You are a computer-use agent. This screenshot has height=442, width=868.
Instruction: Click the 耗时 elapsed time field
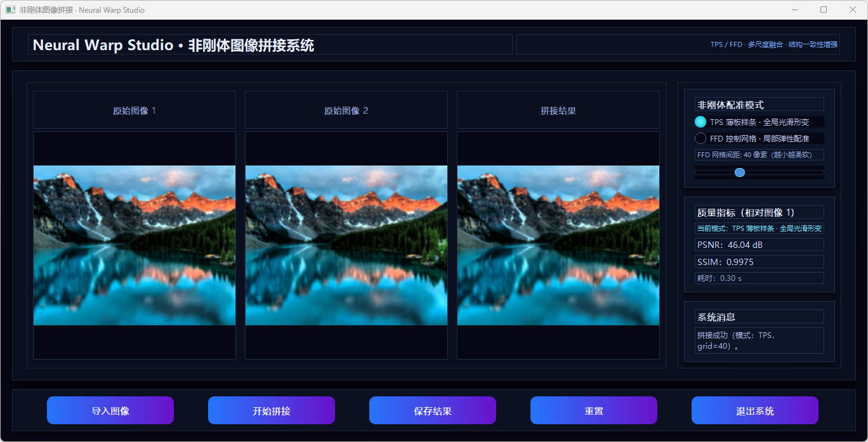tap(760, 278)
